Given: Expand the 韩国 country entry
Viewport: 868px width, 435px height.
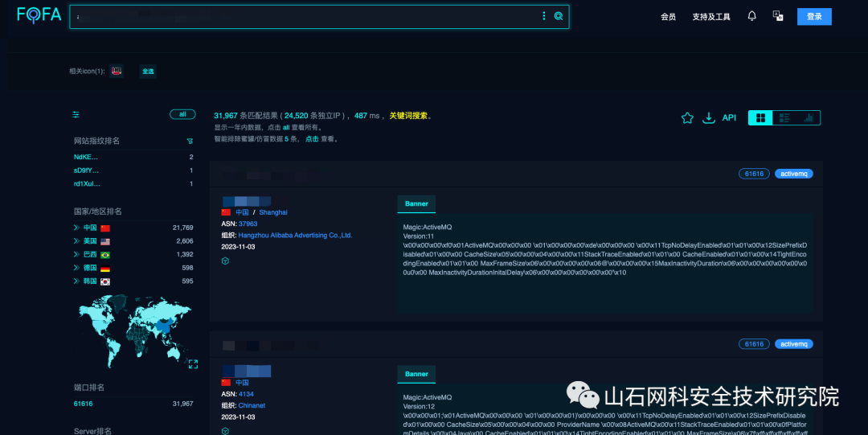Looking at the screenshot, I should click(76, 281).
